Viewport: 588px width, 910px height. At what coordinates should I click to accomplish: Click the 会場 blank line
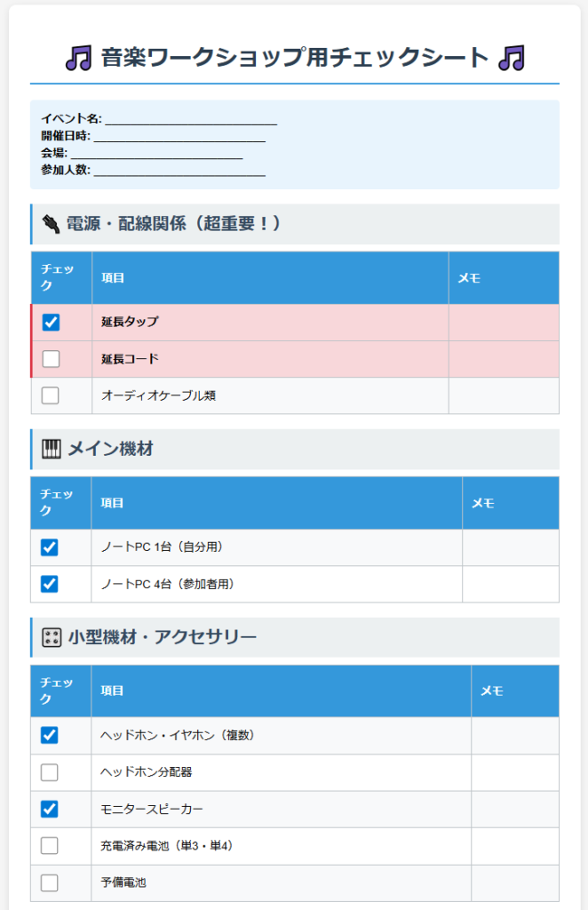coord(156,153)
